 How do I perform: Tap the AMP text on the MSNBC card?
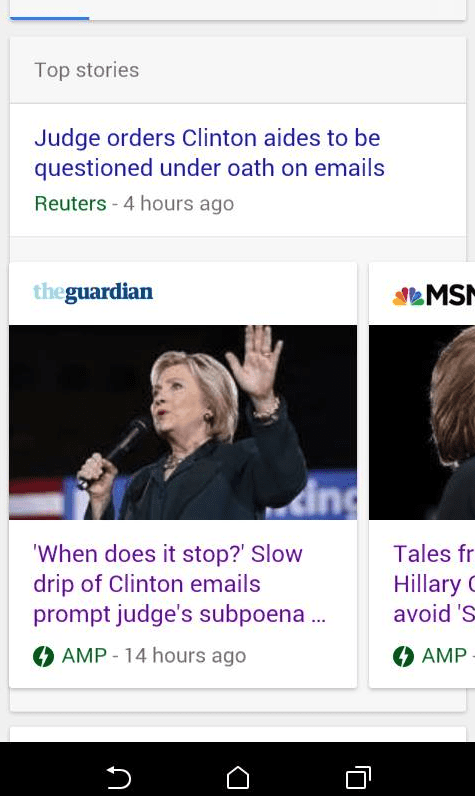pyautogui.click(x=444, y=656)
